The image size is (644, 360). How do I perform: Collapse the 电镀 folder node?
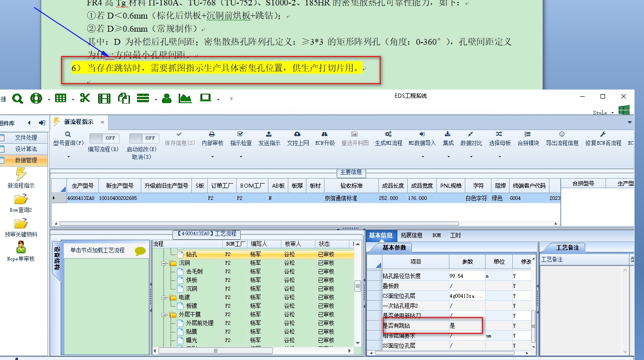[164, 297]
